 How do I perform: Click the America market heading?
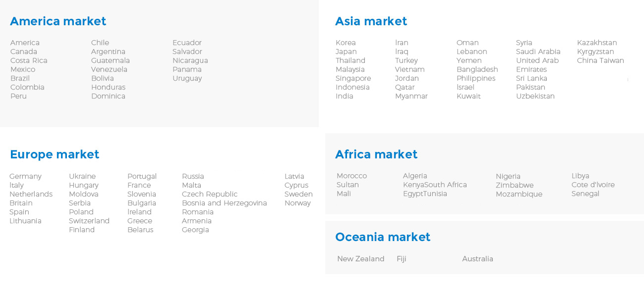pyautogui.click(x=58, y=21)
